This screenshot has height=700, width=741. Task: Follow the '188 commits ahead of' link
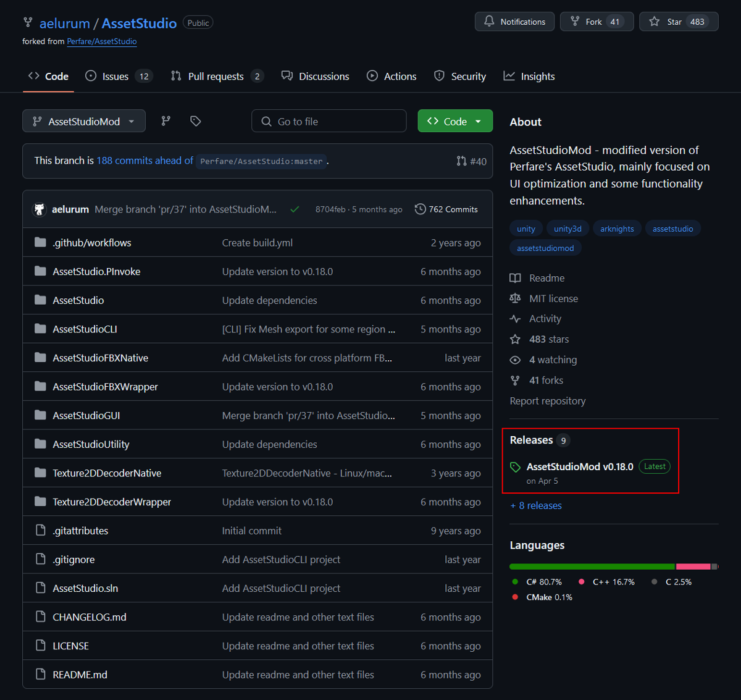[144, 161]
